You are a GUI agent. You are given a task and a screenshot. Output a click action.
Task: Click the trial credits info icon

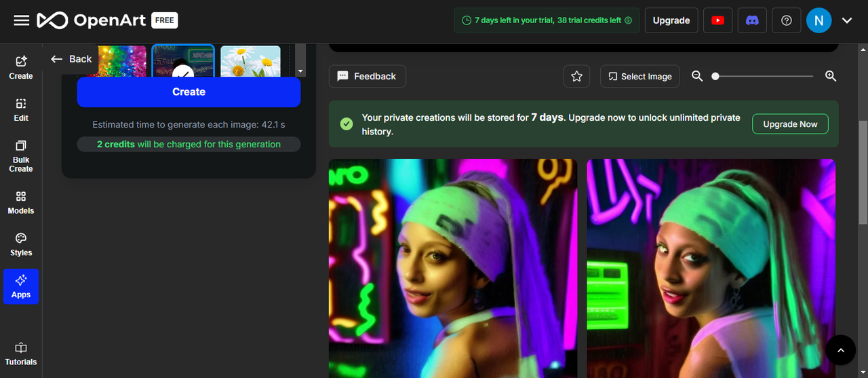[x=628, y=20]
